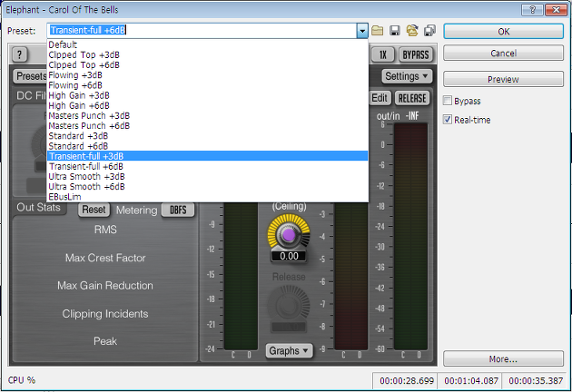Click the Preview button
Viewport: 572px width, 392px height.
pos(503,80)
